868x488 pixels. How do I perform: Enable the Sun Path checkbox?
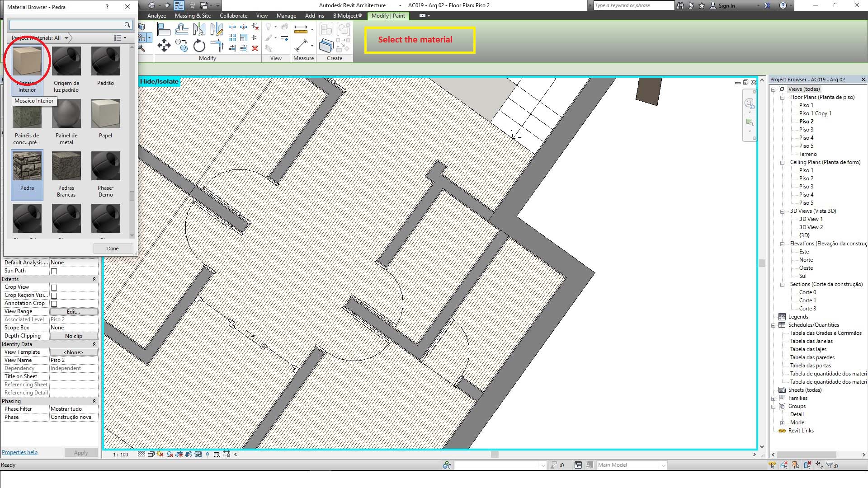click(54, 271)
